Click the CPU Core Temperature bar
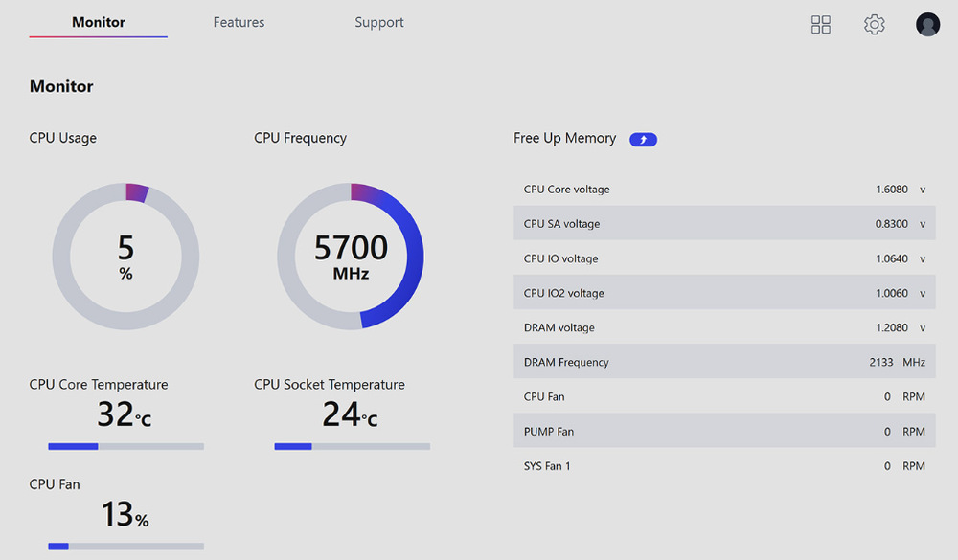This screenshot has width=958, height=560. 125,446
